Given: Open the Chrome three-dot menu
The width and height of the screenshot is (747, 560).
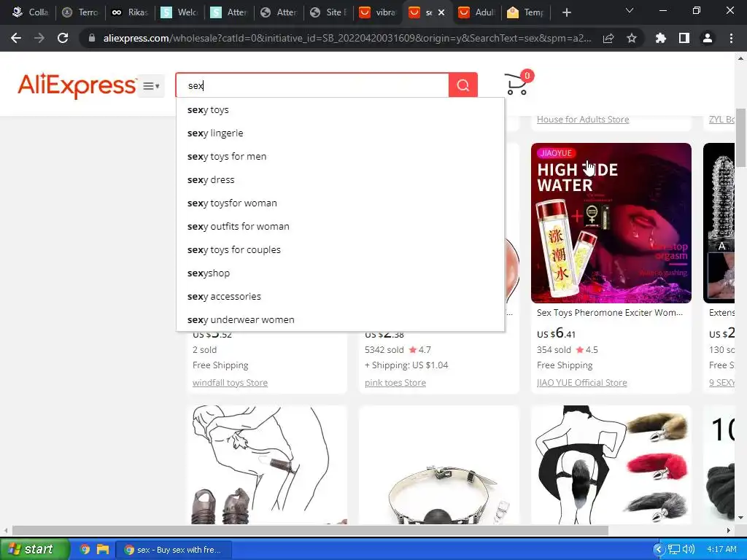Looking at the screenshot, I should point(731,38).
